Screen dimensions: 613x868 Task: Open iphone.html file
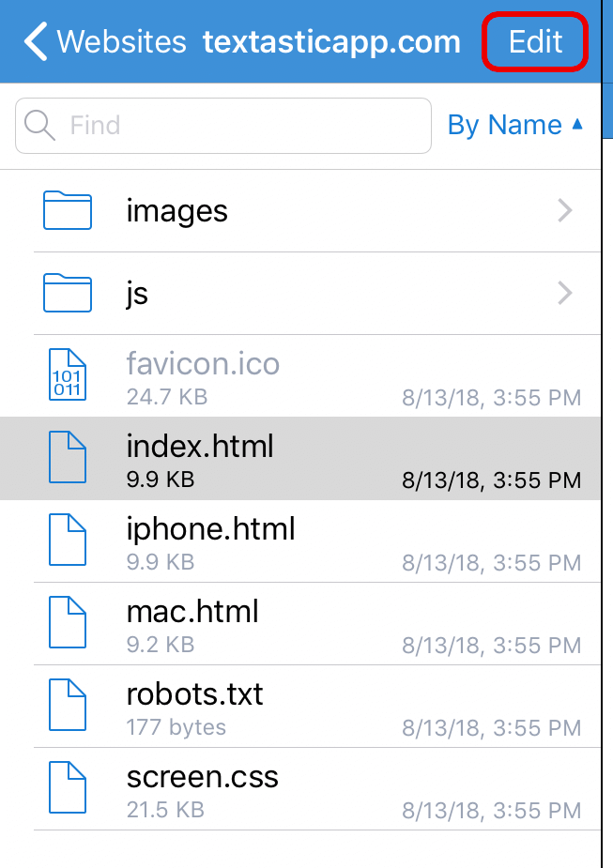300,541
